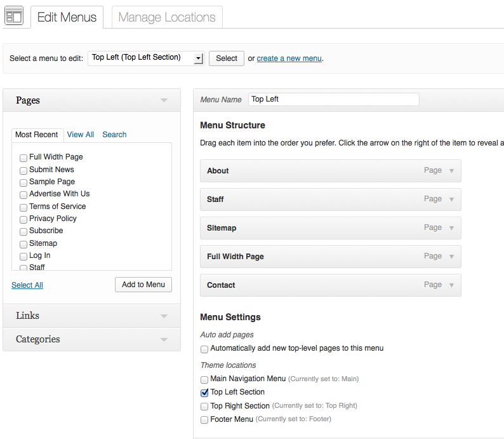Switch to the Manage Locations tab

[167, 17]
